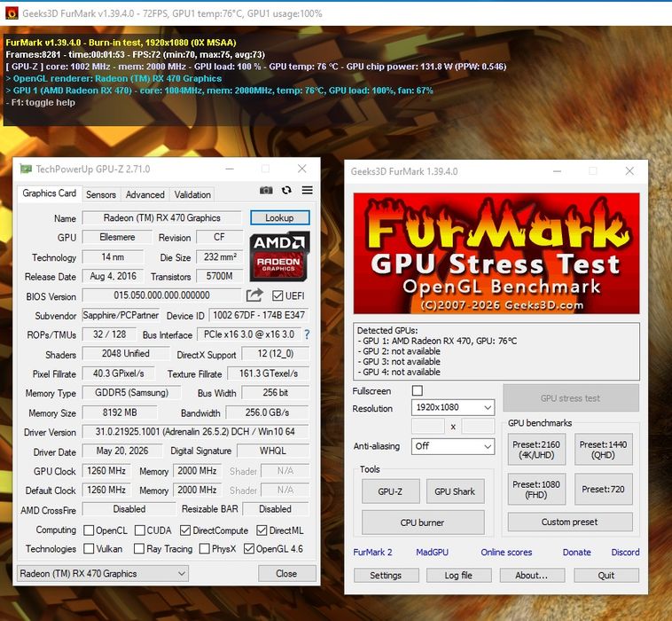
Task: Open the Online scores link
Action: tap(506, 552)
